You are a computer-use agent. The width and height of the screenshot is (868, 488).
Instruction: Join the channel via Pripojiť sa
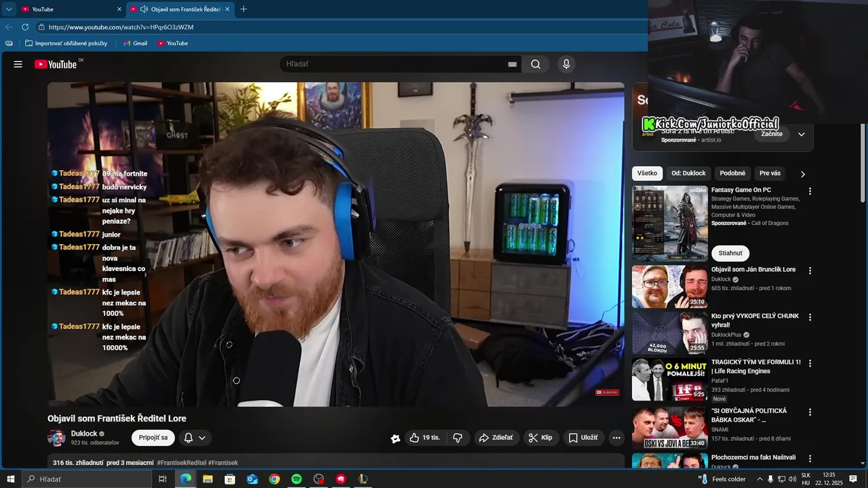(x=153, y=438)
